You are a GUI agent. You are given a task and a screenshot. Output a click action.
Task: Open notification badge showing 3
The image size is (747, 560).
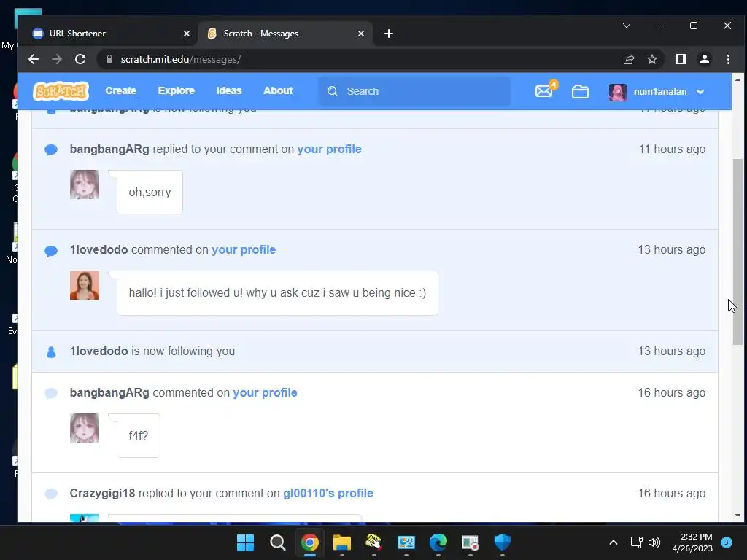tap(726, 542)
